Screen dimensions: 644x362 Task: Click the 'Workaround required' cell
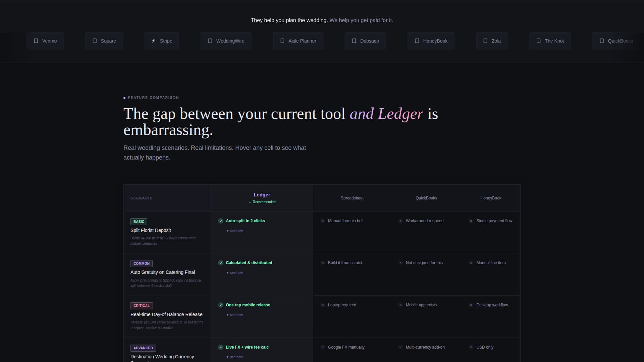tap(426, 232)
